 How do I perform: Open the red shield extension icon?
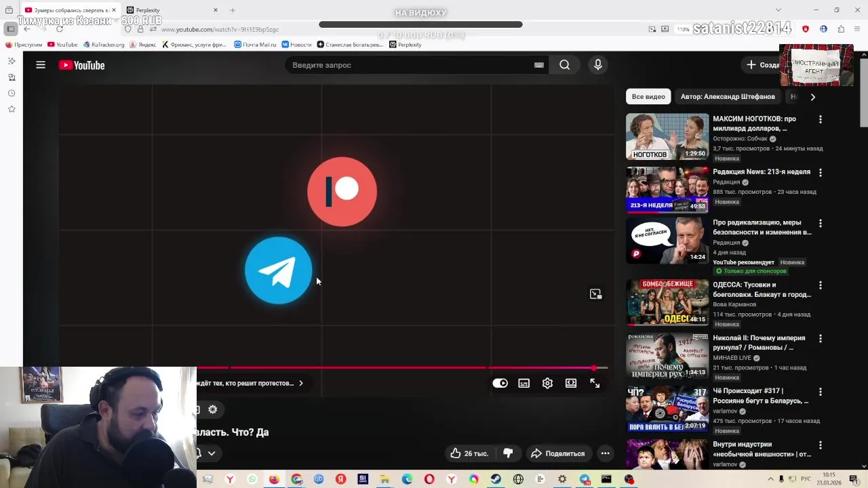[x=806, y=29]
